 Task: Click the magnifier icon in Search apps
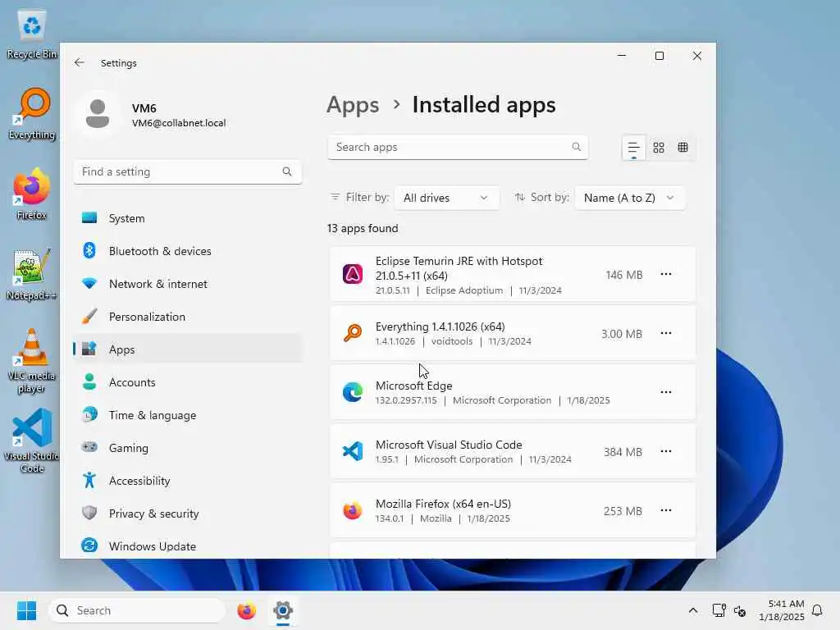(577, 147)
